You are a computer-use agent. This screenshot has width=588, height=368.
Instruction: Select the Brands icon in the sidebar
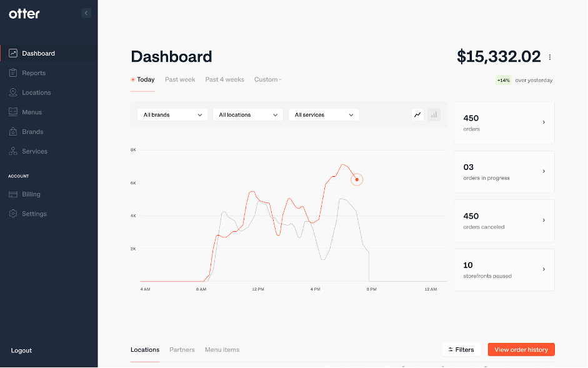tap(13, 131)
